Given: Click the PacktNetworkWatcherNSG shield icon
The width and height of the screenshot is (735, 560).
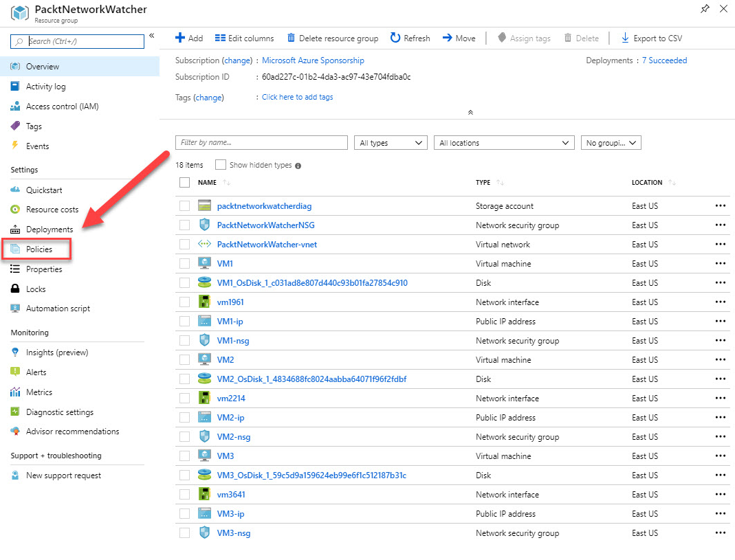Looking at the screenshot, I should pyautogui.click(x=204, y=225).
